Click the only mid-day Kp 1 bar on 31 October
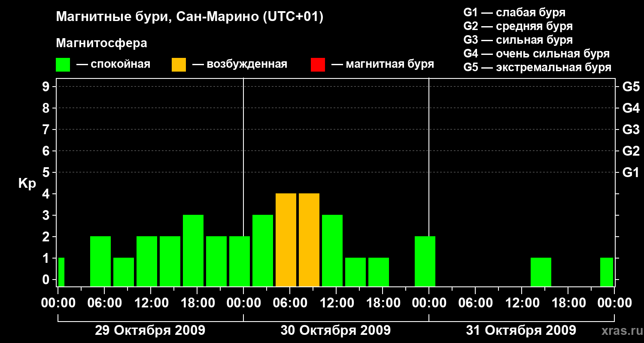Viewport: 644px width, 343px height. [541, 272]
